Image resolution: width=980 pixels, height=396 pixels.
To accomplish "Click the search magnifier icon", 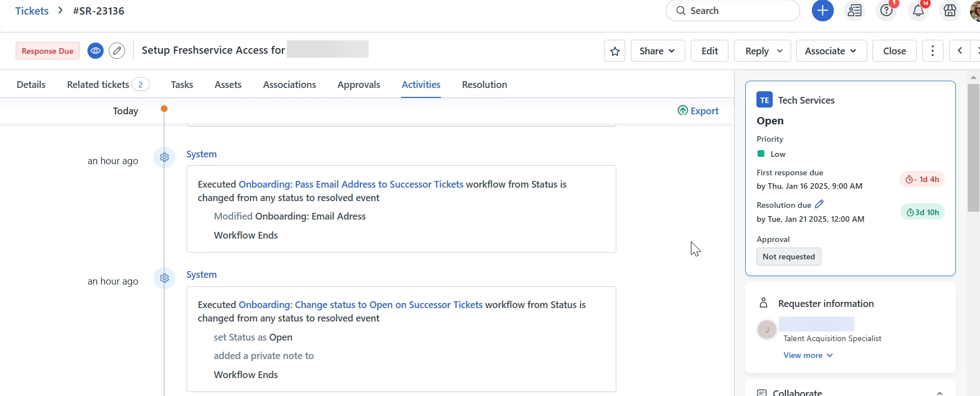I will pos(681,11).
